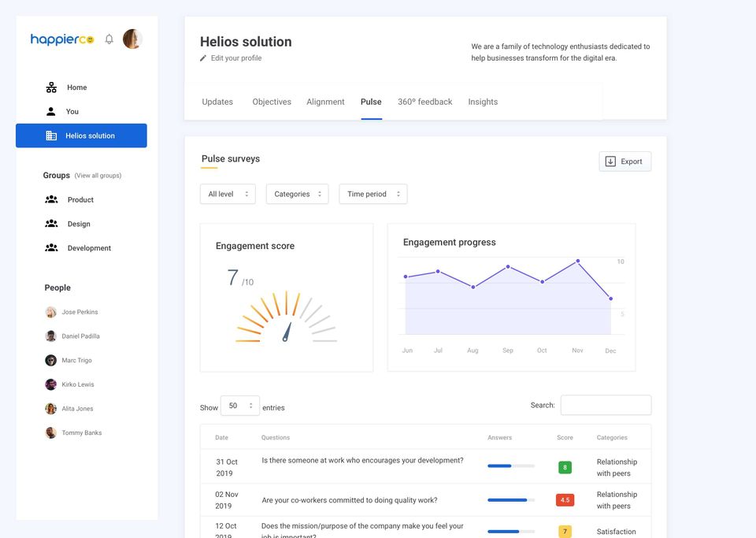Switch to the Updates tab
This screenshot has width=756, height=538.
[x=217, y=102]
